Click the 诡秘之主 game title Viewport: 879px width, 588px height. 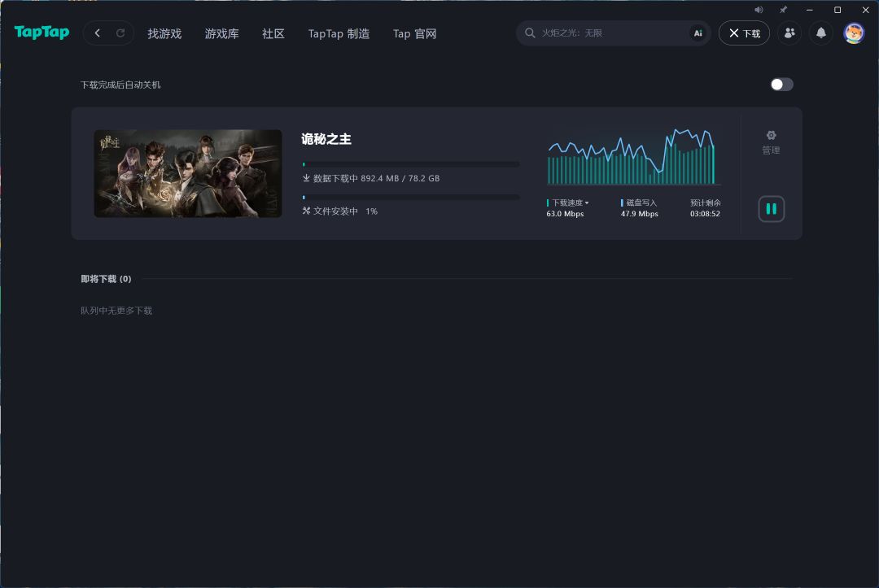coord(326,139)
